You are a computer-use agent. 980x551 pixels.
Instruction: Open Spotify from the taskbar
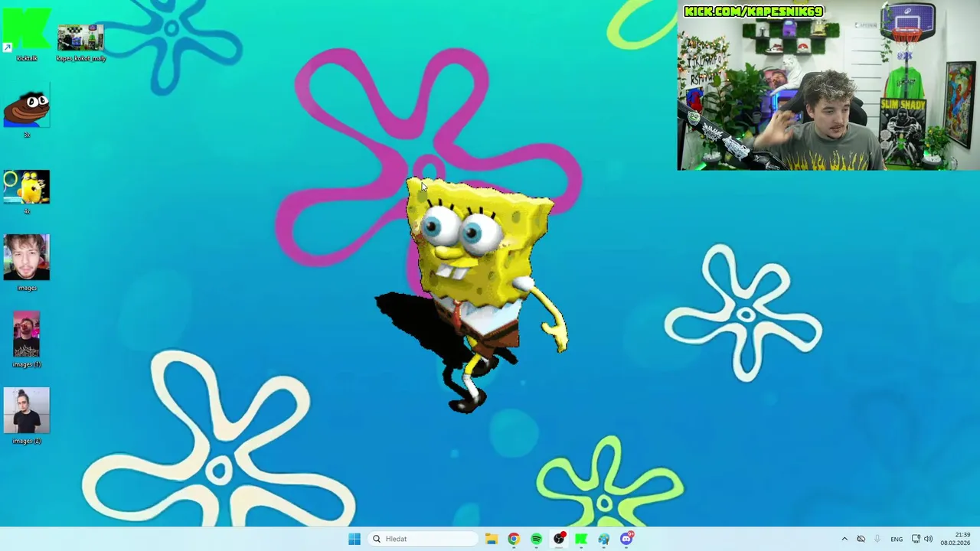tap(537, 539)
